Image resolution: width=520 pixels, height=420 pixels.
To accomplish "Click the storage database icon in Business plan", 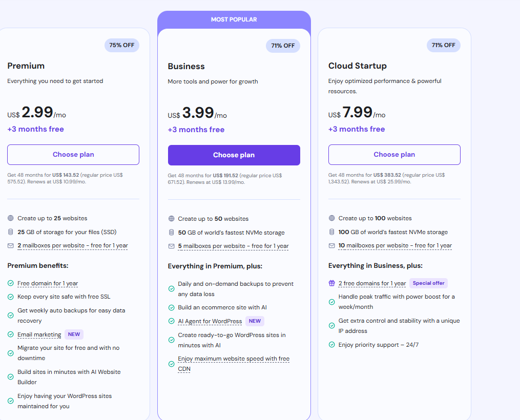I will click(171, 233).
